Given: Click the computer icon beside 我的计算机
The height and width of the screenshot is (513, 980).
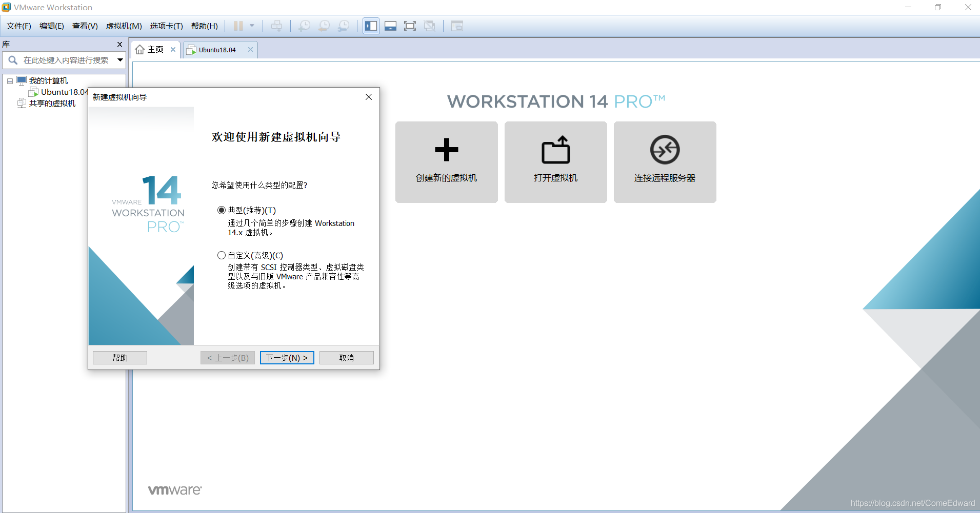Looking at the screenshot, I should point(22,81).
